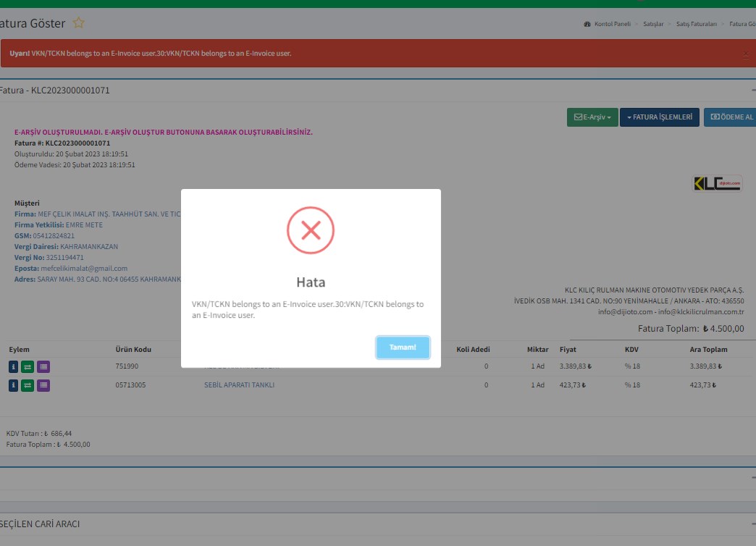Click the ÖDEME AL button
This screenshot has width=756, height=546.
point(730,117)
